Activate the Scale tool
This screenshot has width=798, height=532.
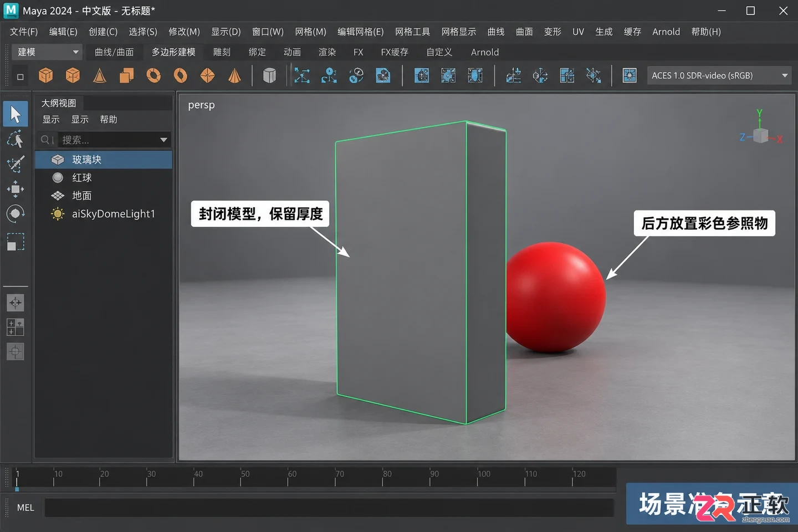tap(16, 242)
